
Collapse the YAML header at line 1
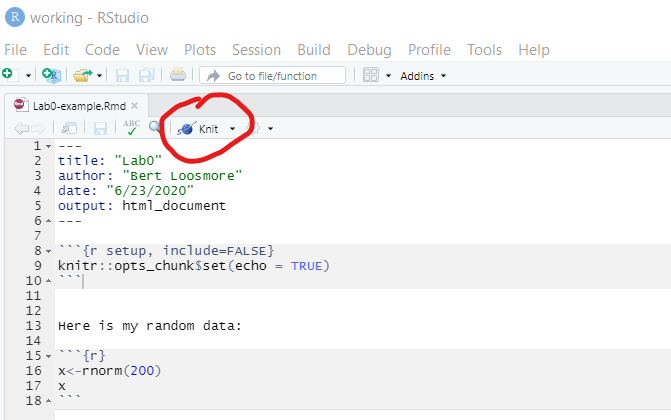coord(48,146)
